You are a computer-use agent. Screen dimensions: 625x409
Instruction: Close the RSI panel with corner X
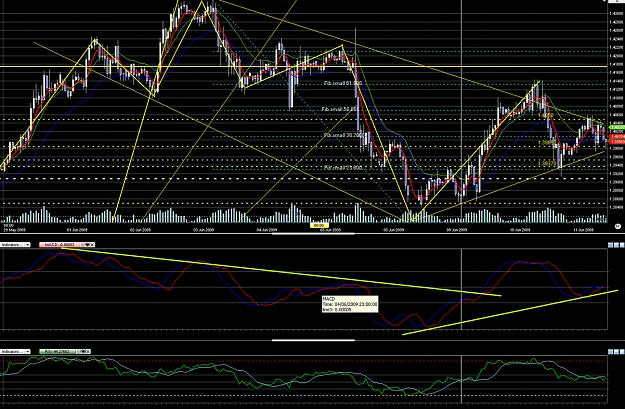click(622, 352)
